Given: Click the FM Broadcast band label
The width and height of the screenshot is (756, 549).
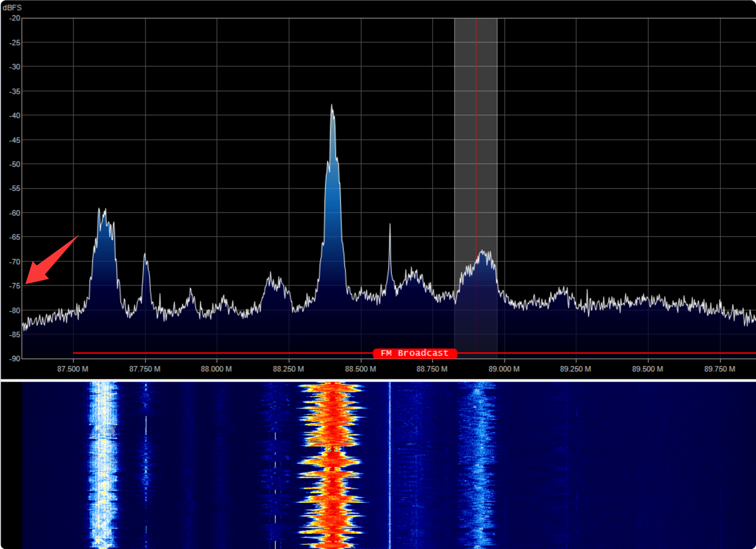Looking at the screenshot, I should click(x=414, y=353).
